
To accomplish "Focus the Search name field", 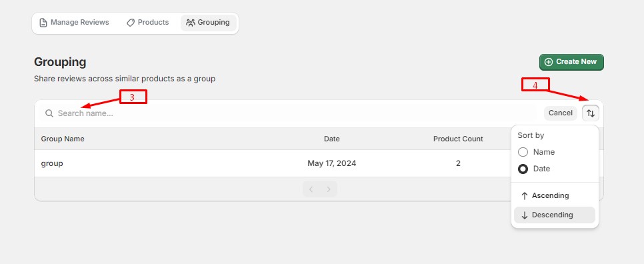I will click(287, 113).
